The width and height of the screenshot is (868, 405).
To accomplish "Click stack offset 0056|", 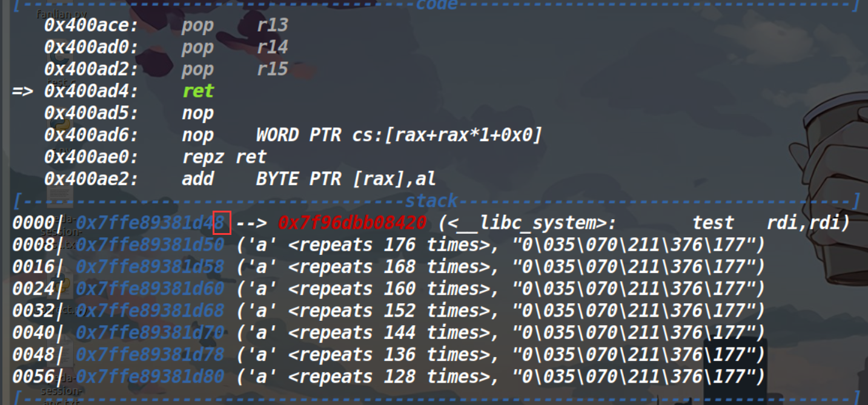I will (x=38, y=377).
